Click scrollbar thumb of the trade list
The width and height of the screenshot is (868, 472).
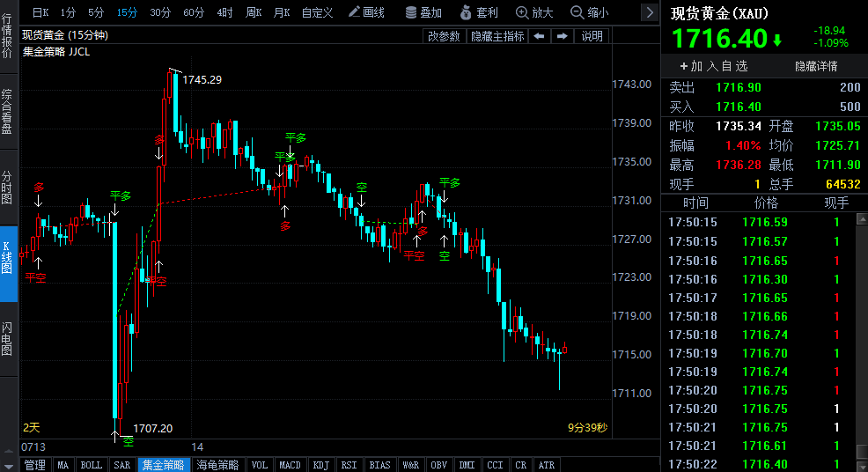pos(862,451)
